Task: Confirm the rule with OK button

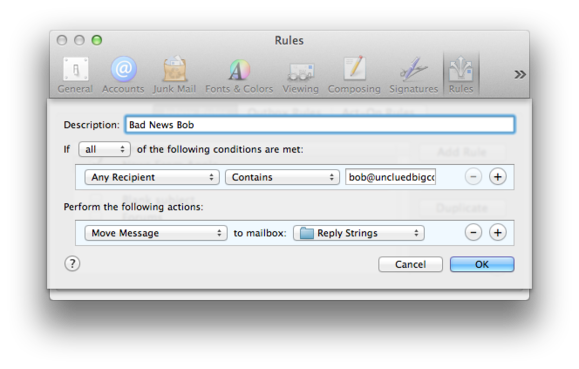Action: (482, 264)
